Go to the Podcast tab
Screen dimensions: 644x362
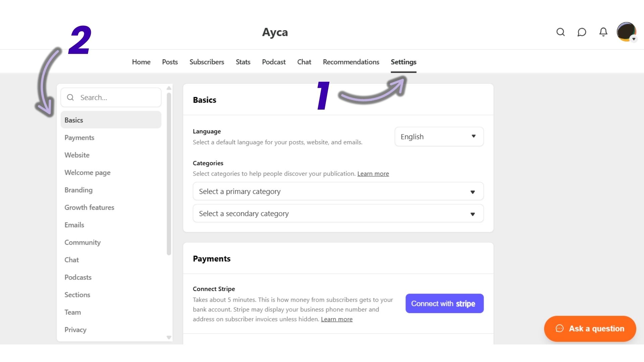click(x=274, y=62)
